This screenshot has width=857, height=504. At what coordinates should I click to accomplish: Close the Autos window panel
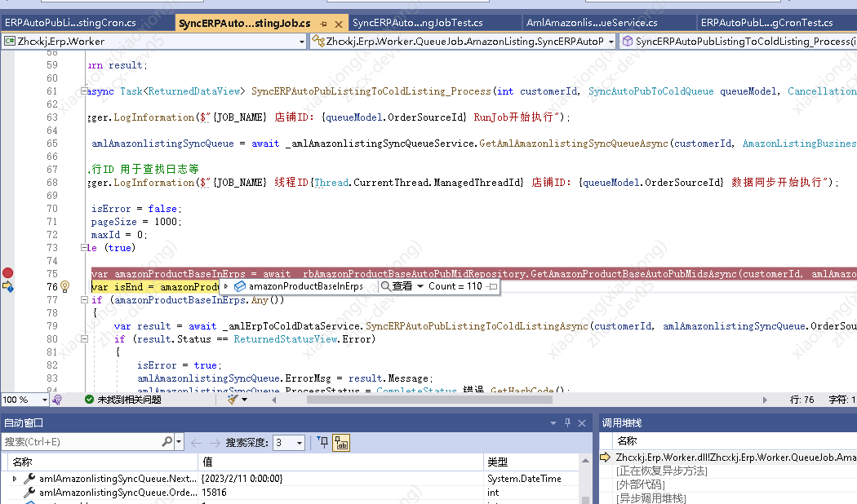point(581,422)
